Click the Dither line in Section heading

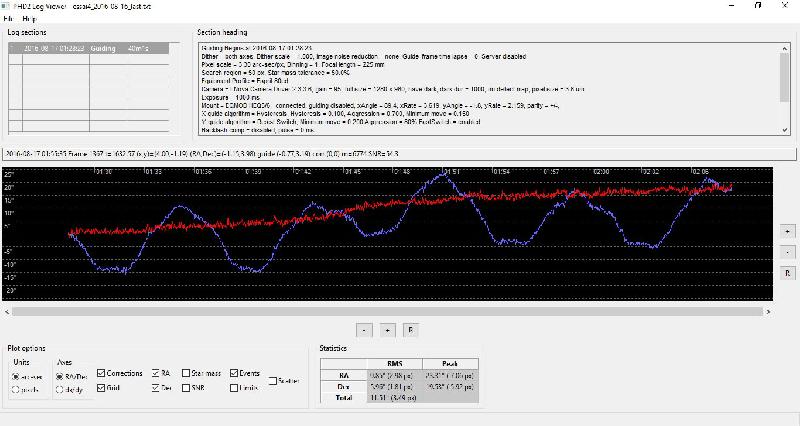(x=363, y=57)
